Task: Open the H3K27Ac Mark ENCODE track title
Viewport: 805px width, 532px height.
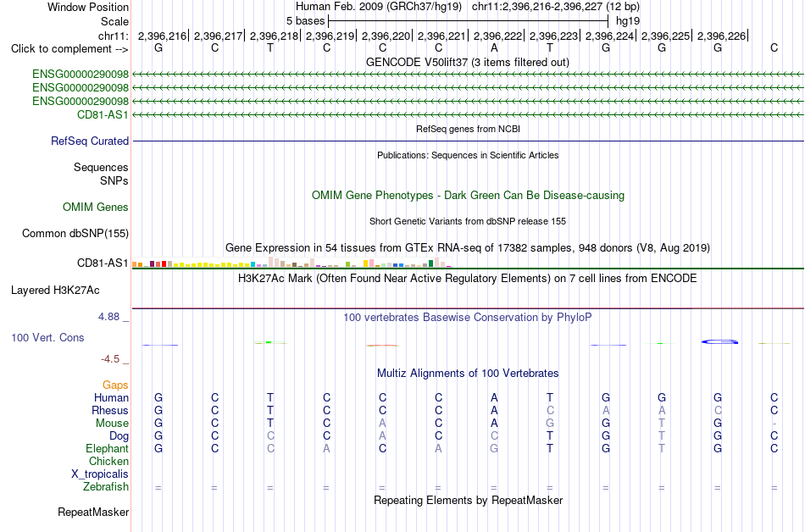Action: [x=468, y=278]
